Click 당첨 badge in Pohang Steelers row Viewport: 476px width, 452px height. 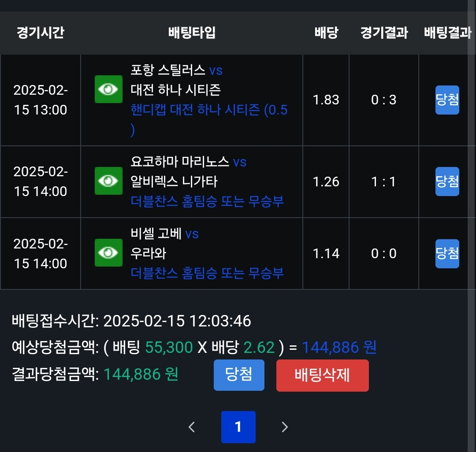click(x=447, y=100)
